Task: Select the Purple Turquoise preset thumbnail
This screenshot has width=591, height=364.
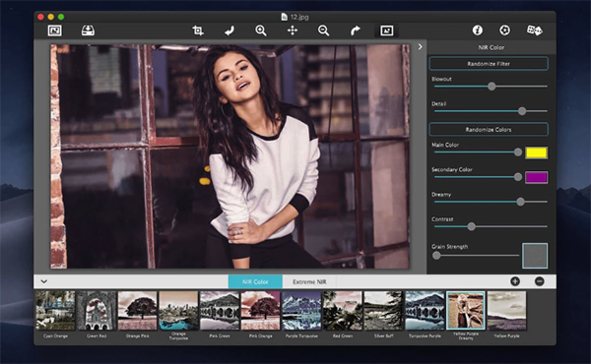Action: tap(301, 311)
